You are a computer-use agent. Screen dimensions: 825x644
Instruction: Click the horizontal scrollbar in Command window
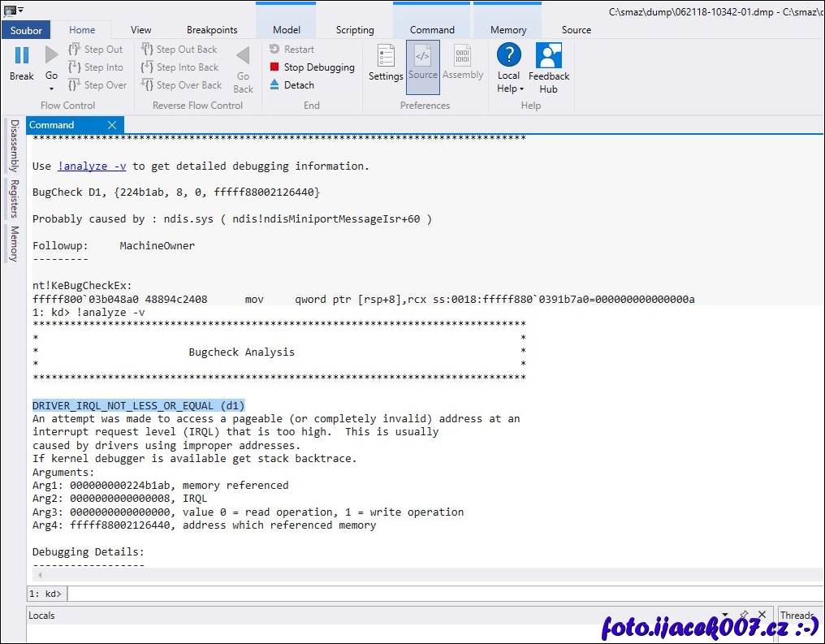406,575
